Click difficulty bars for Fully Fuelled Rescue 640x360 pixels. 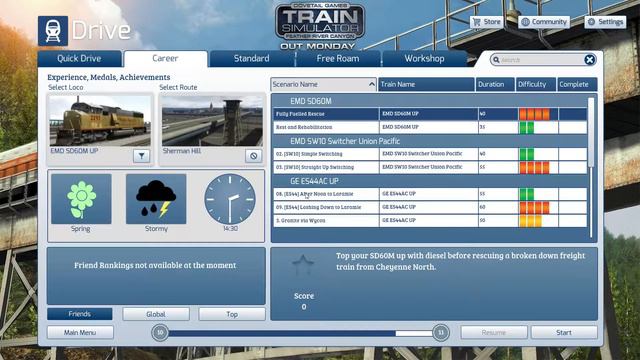(534, 114)
